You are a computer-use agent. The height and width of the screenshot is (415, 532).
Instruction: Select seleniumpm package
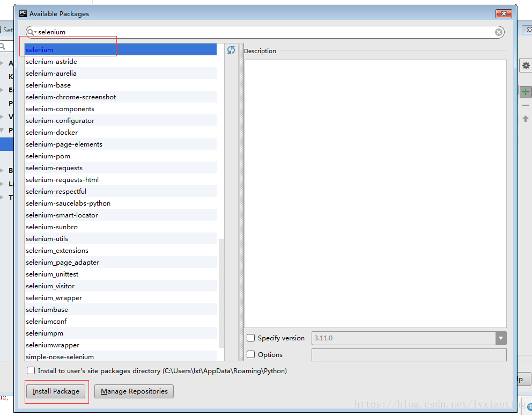(121, 333)
